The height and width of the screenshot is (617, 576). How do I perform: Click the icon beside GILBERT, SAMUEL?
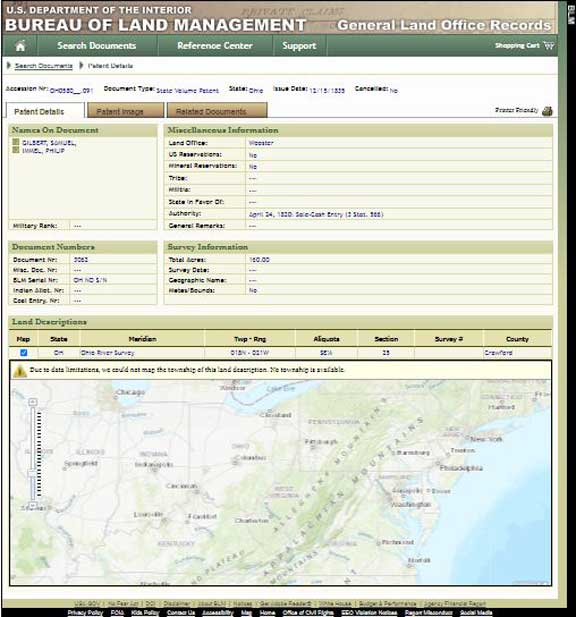[16, 142]
